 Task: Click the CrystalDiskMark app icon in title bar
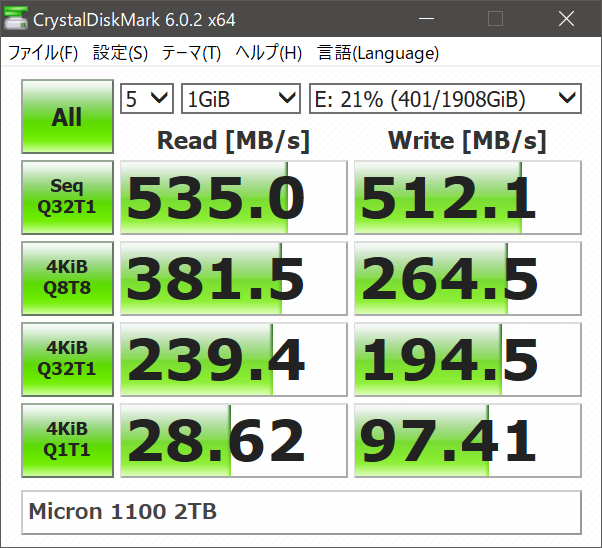15,18
